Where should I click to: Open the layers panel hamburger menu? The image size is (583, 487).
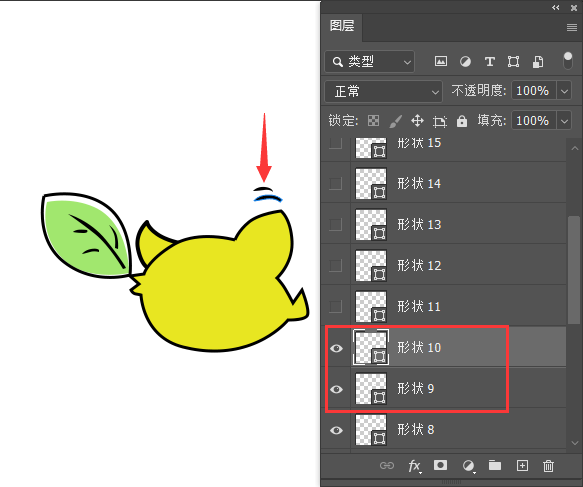pos(571,28)
